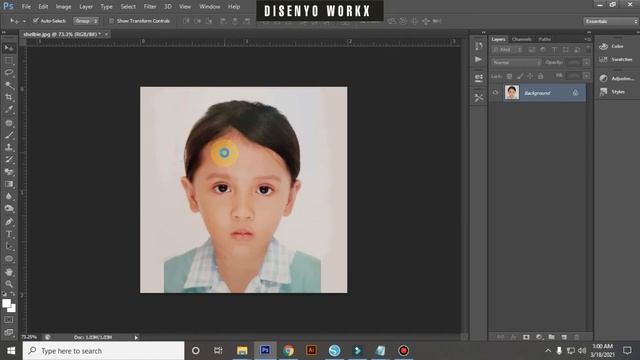This screenshot has height=360, width=640.
Task: Open the layer Fill dropdown arrow
Action: [x=587, y=76]
